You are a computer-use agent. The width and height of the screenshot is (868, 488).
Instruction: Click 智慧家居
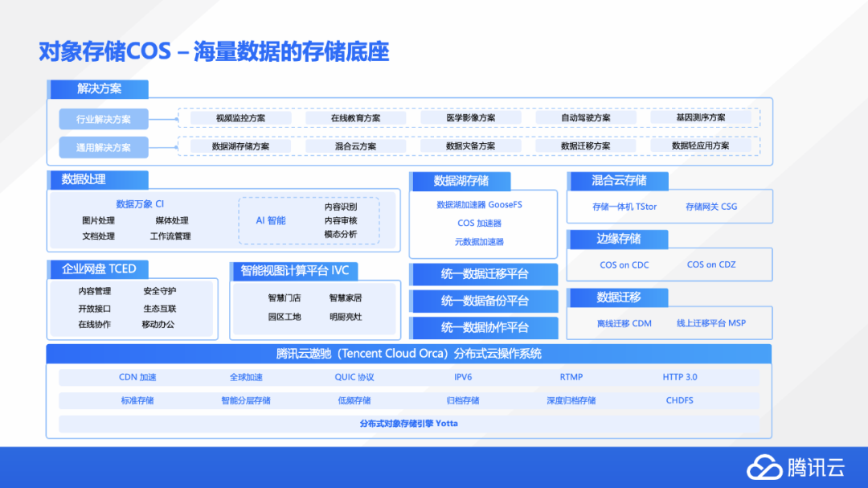(346, 298)
